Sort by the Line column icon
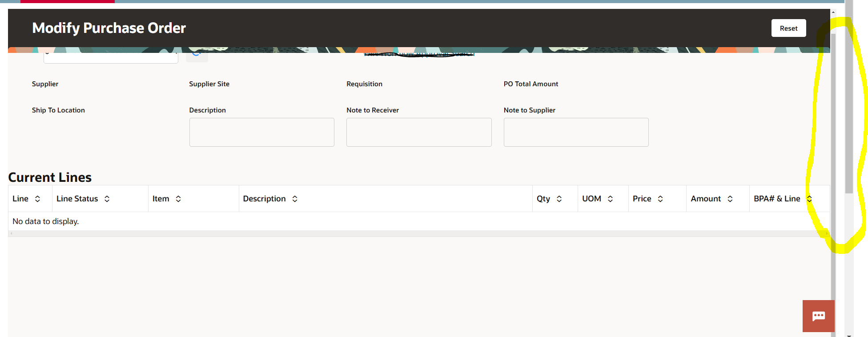The height and width of the screenshot is (337, 868). click(37, 199)
